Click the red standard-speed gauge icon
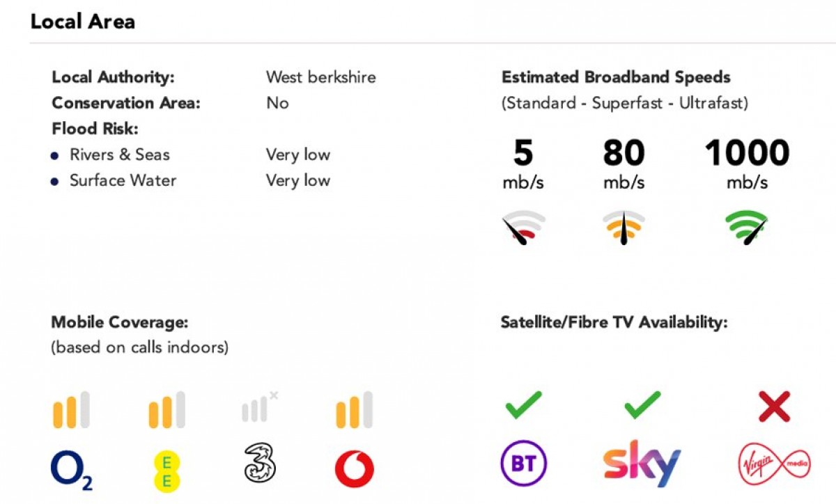This screenshot has height=504, width=836. (x=524, y=228)
